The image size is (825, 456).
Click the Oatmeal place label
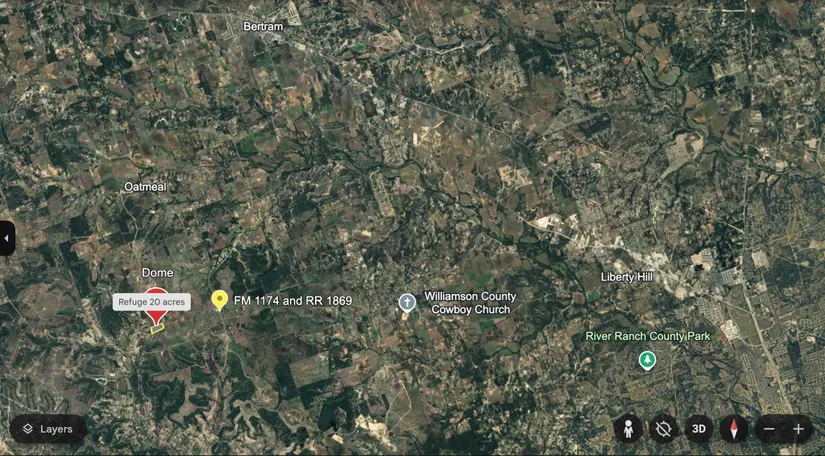(x=145, y=187)
